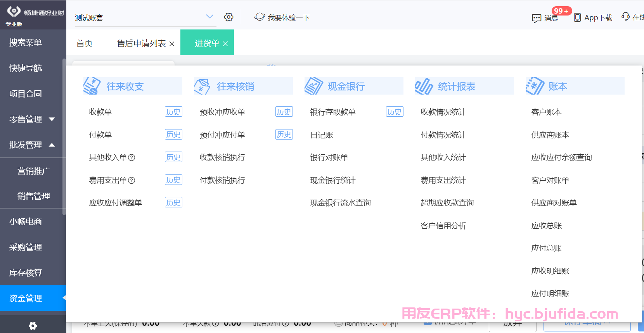Open 客户账本 link
The image size is (644, 333).
pos(547,112)
